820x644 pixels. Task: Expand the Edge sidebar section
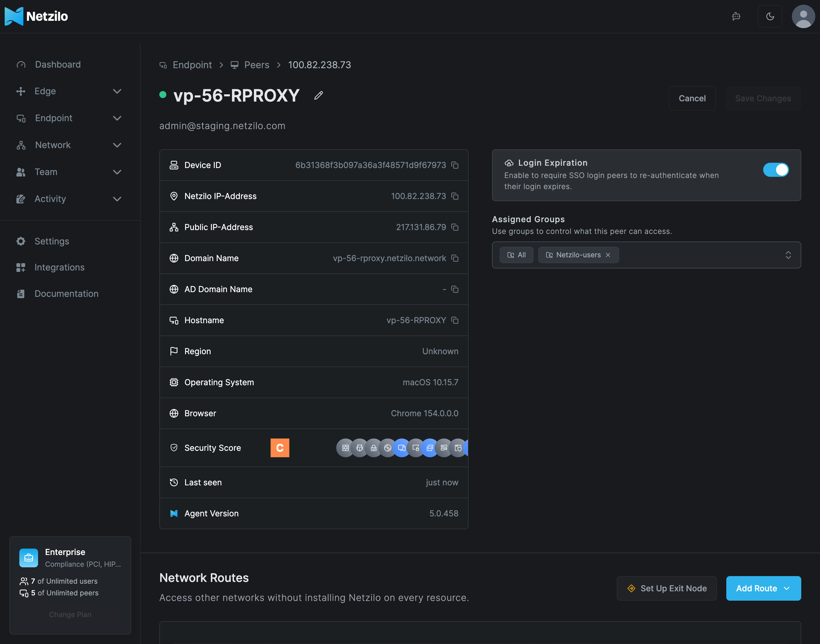coord(70,91)
